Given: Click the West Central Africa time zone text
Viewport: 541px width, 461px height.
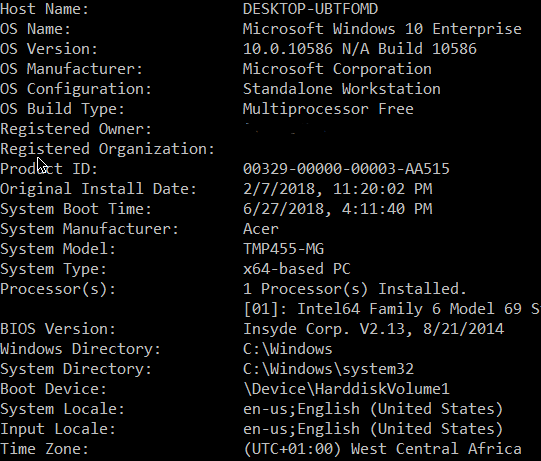Looking at the screenshot, I should tap(436, 449).
